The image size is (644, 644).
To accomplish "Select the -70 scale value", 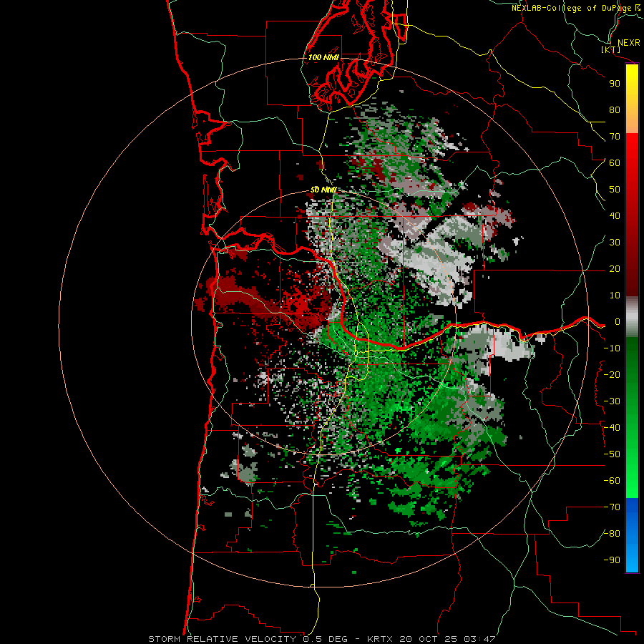I will [612, 507].
